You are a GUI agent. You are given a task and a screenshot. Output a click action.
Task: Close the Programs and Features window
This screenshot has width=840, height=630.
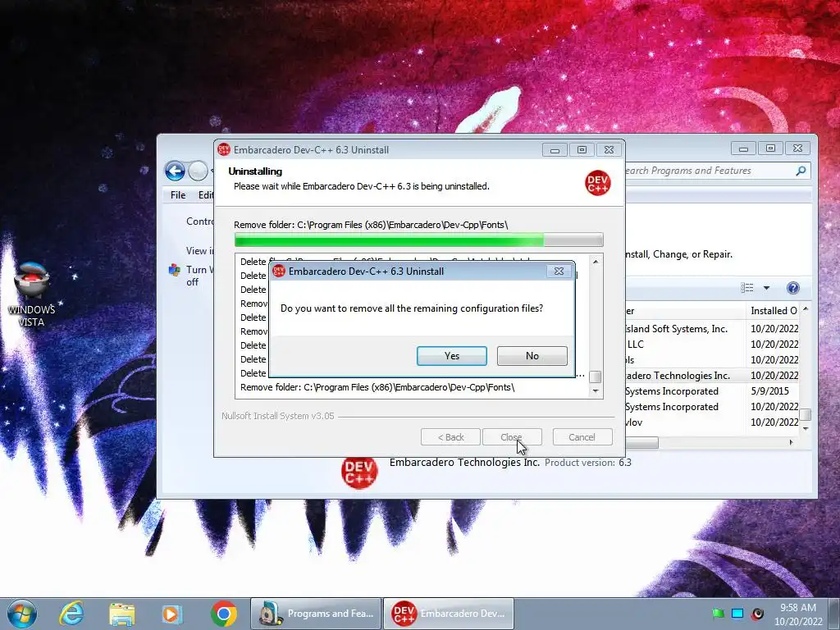[797, 148]
